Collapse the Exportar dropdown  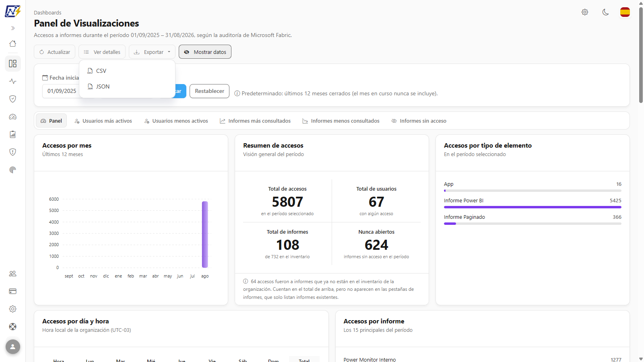click(152, 52)
